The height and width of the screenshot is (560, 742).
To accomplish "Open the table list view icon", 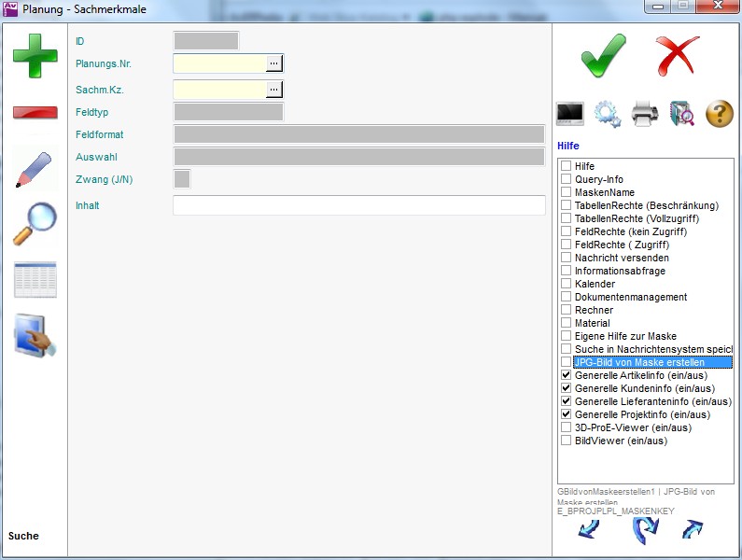I will tap(35, 280).
